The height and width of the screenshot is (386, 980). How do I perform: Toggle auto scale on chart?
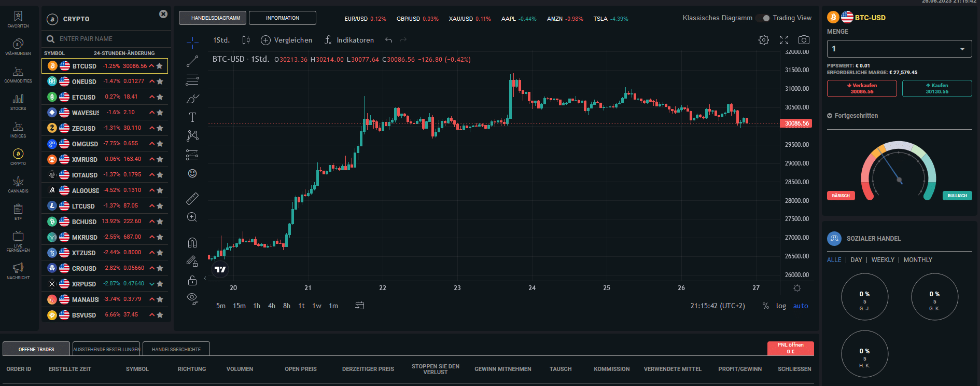tap(801, 306)
